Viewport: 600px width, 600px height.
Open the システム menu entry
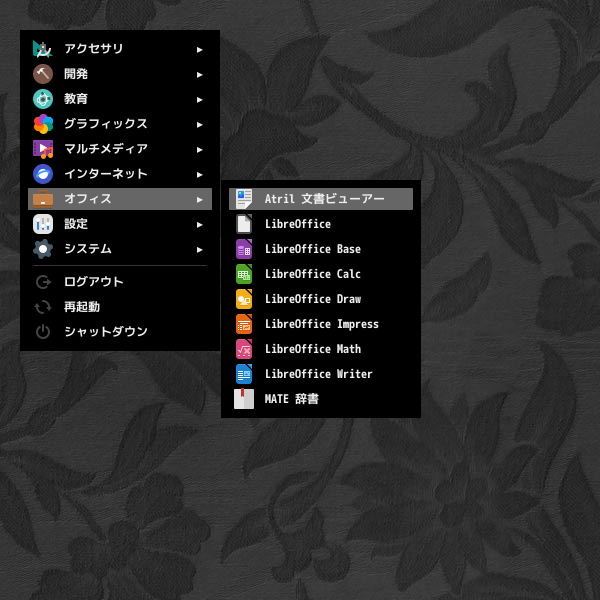120,249
